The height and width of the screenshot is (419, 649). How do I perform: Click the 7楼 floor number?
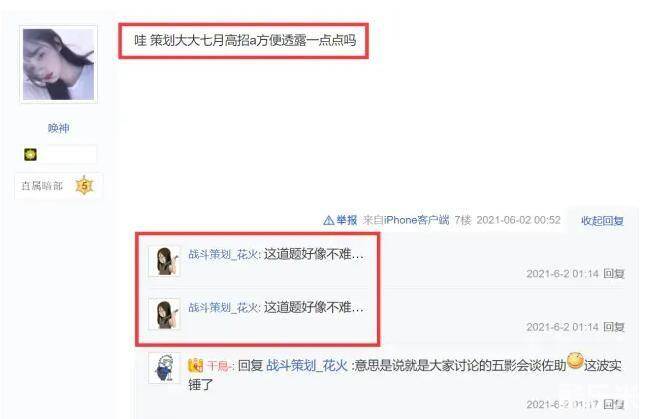(x=463, y=220)
